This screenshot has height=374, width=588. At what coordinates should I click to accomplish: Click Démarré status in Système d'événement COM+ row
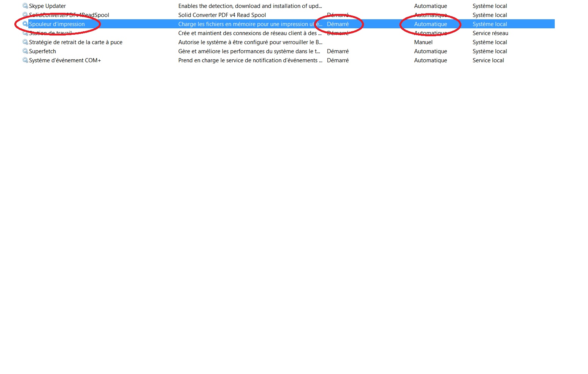click(338, 60)
